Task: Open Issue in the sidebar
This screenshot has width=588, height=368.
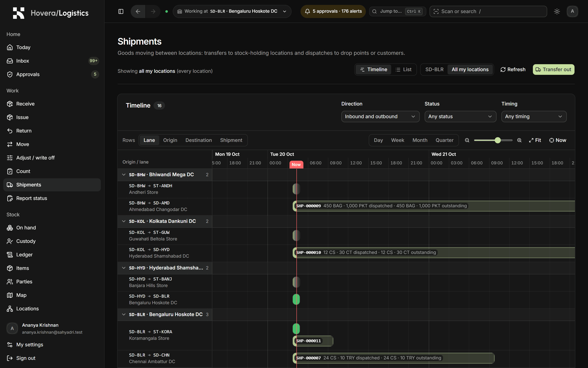Action: point(52,117)
